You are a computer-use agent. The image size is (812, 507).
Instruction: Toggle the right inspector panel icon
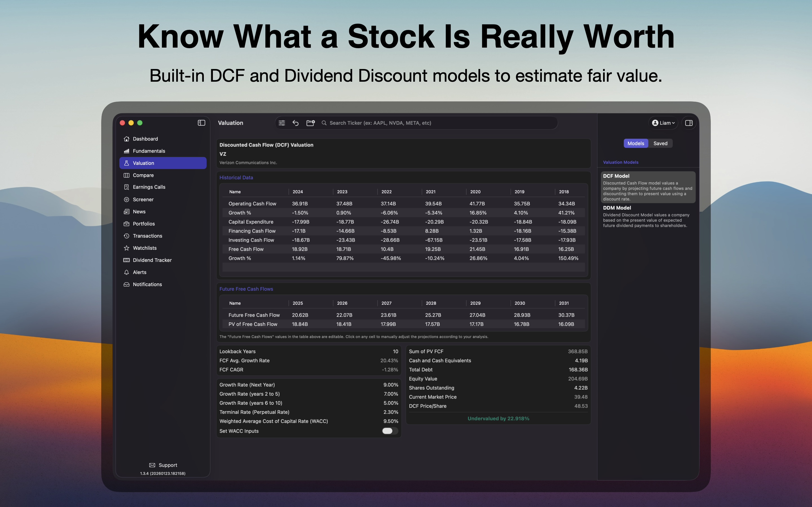click(x=689, y=123)
